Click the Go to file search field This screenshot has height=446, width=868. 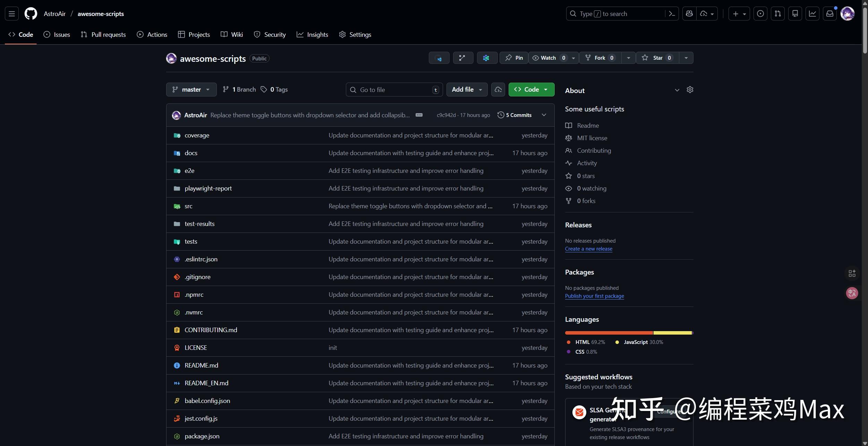point(394,89)
